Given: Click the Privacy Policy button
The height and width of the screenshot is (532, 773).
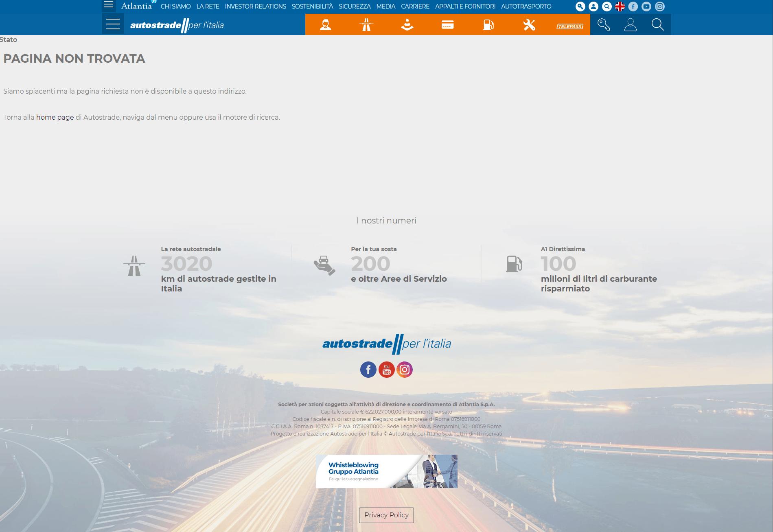Looking at the screenshot, I should [386, 515].
